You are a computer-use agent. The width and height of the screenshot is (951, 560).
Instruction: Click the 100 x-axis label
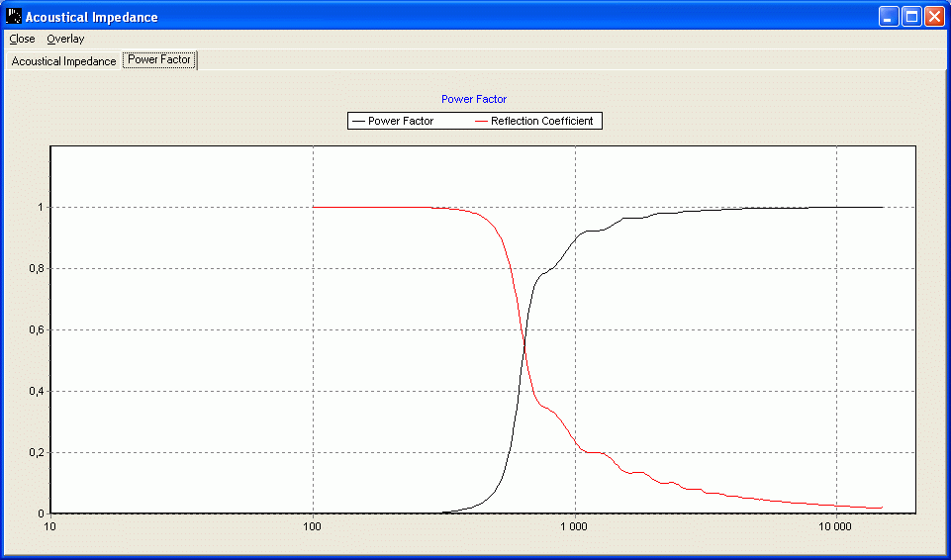[313, 524]
